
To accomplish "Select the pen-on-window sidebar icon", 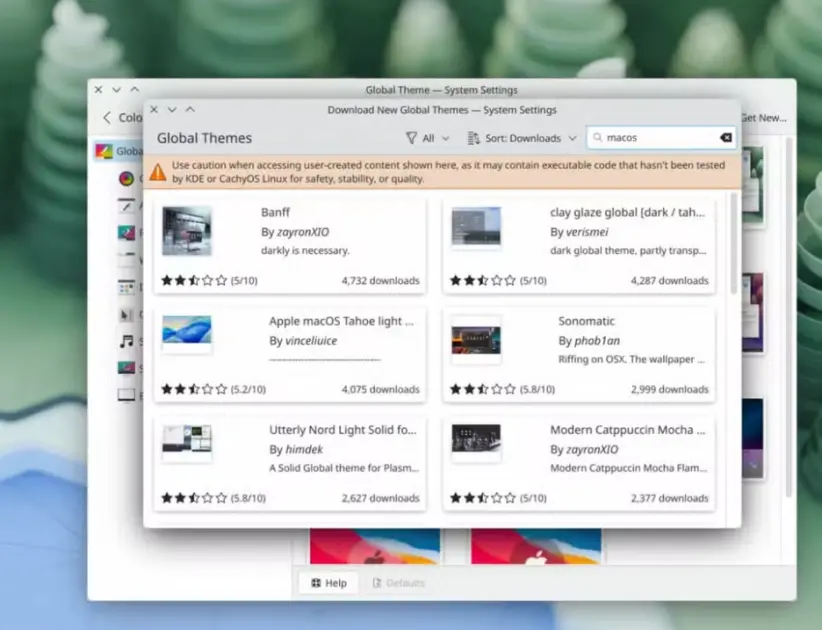I will pyautogui.click(x=126, y=205).
